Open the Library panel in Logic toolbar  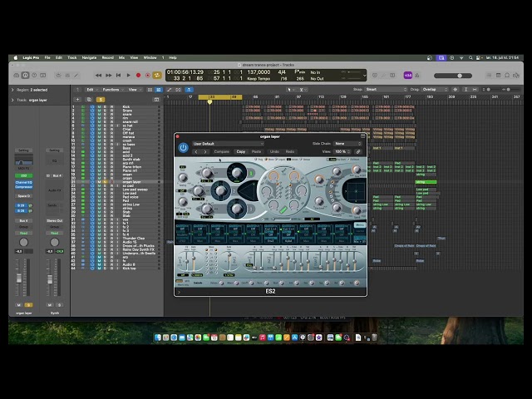17,76
